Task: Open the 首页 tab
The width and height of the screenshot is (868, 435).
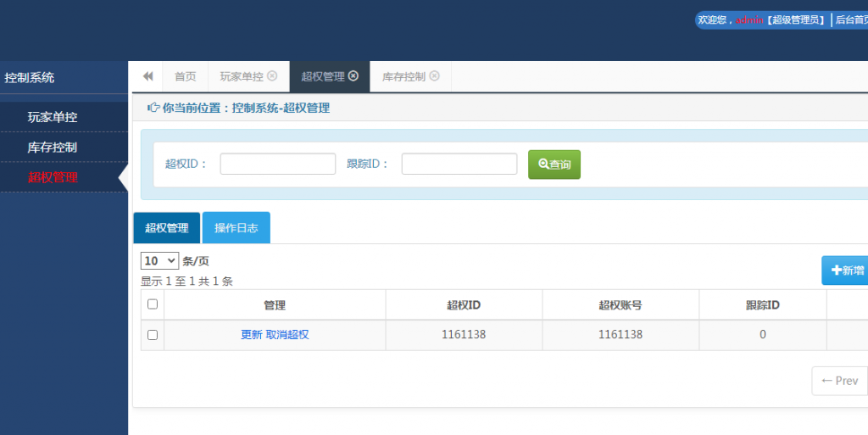Action: (x=185, y=76)
